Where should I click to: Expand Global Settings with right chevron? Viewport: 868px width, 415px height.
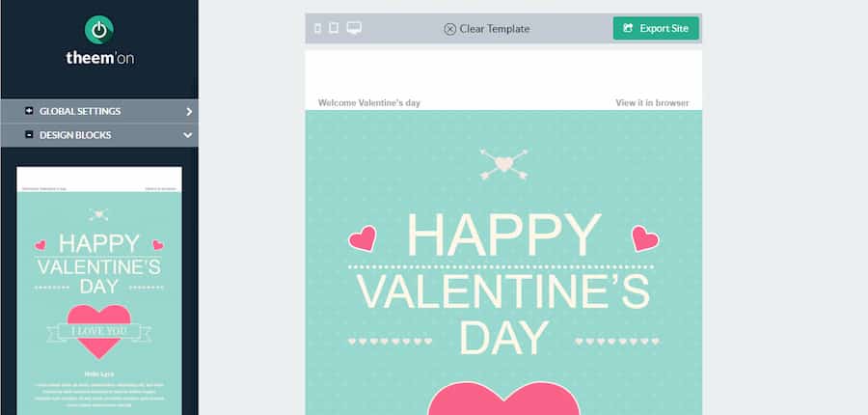[x=189, y=111]
